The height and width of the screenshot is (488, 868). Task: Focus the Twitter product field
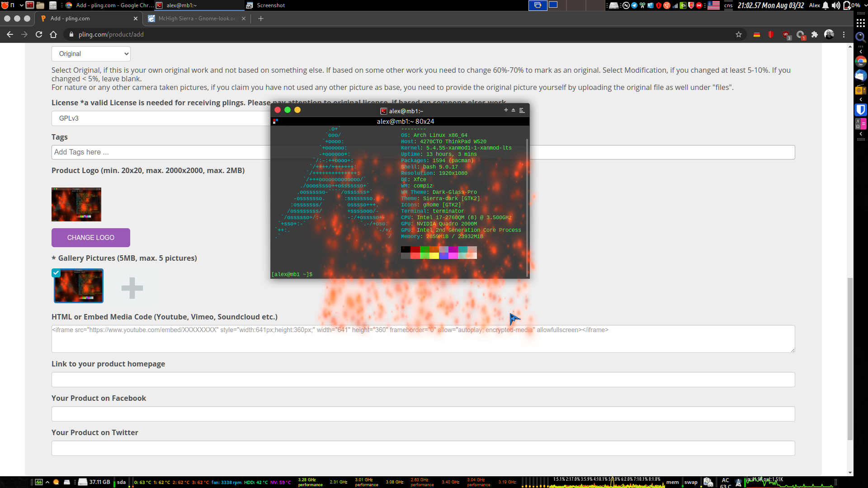pyautogui.click(x=423, y=448)
